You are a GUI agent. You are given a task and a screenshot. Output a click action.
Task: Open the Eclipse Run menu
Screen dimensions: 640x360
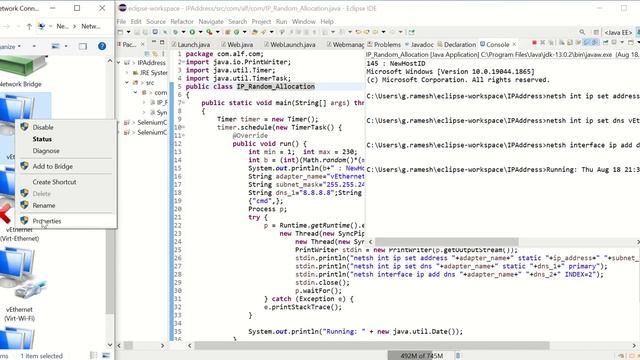(281, 21)
